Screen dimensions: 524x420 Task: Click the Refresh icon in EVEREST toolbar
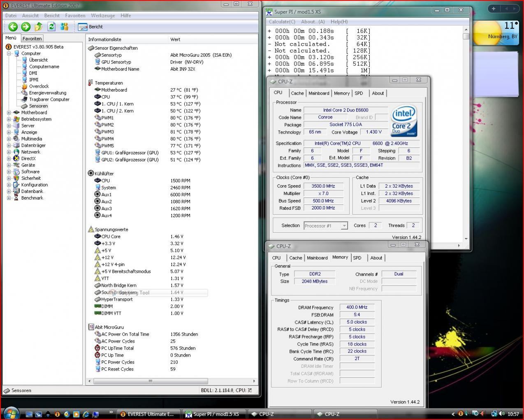tap(51, 27)
